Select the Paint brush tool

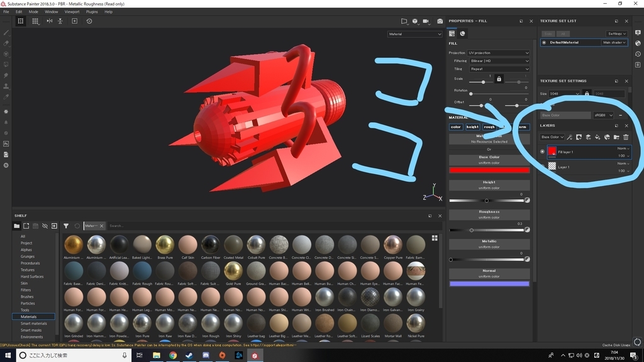tap(6, 33)
